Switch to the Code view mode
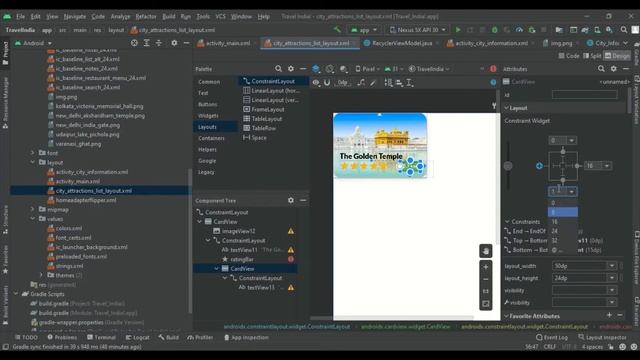Screen dimensions: 640x360 point(569,56)
